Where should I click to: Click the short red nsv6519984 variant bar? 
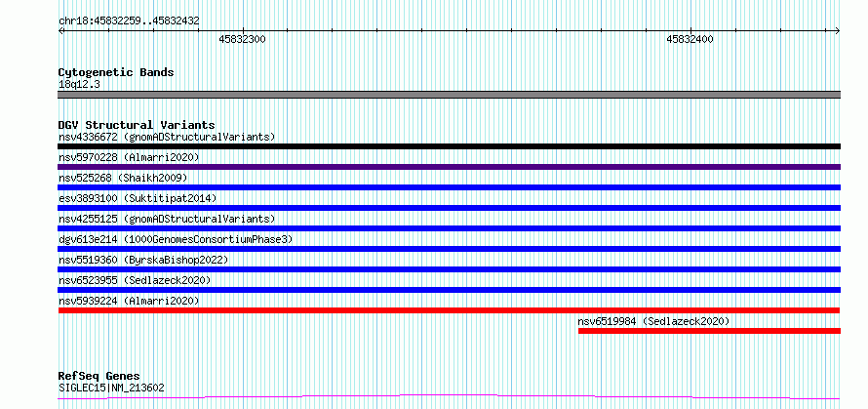tap(709, 331)
